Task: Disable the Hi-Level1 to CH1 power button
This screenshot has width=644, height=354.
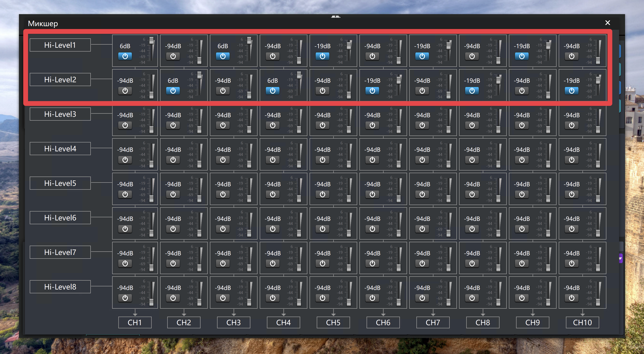Action: click(125, 56)
